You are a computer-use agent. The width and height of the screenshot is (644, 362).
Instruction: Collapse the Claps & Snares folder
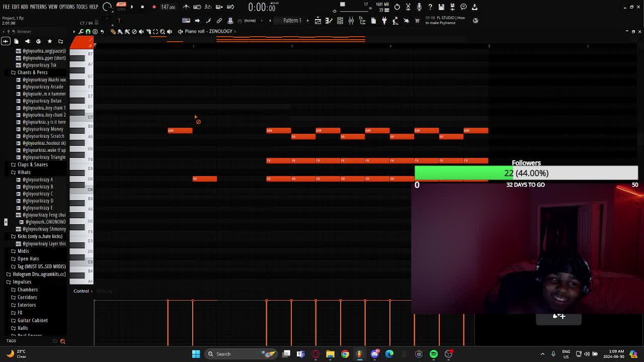32,164
